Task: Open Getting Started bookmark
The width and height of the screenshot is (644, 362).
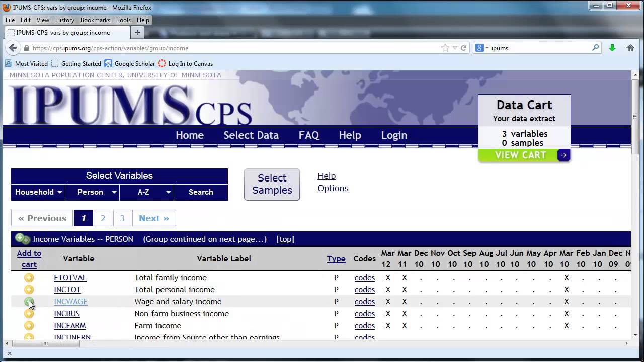Action: 76,64
